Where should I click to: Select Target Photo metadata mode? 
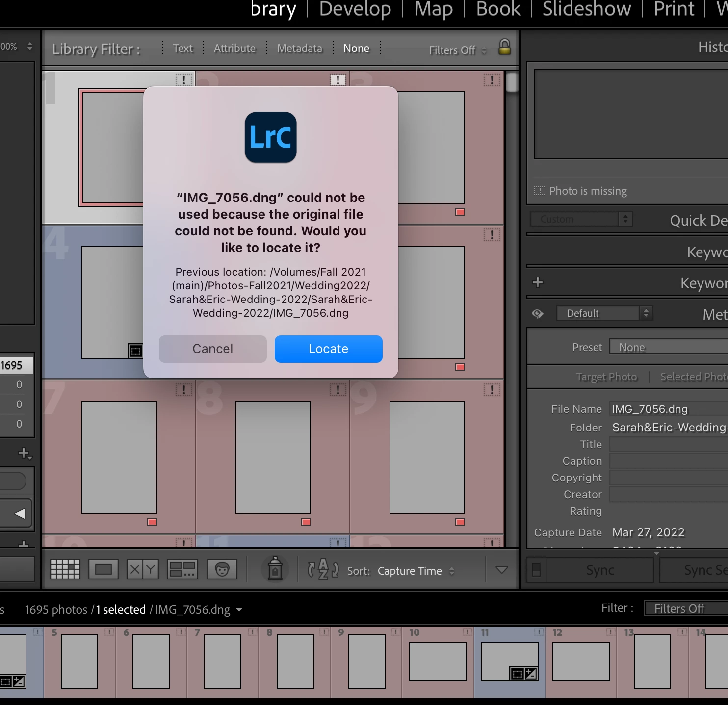606,377
